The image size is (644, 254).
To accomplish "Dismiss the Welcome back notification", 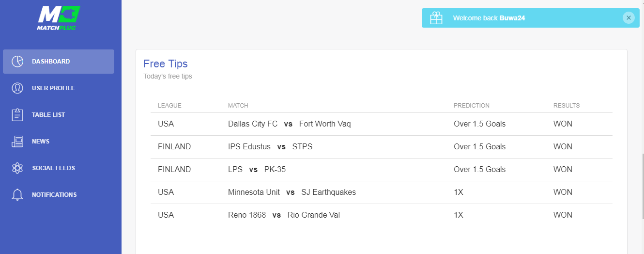I will [629, 18].
